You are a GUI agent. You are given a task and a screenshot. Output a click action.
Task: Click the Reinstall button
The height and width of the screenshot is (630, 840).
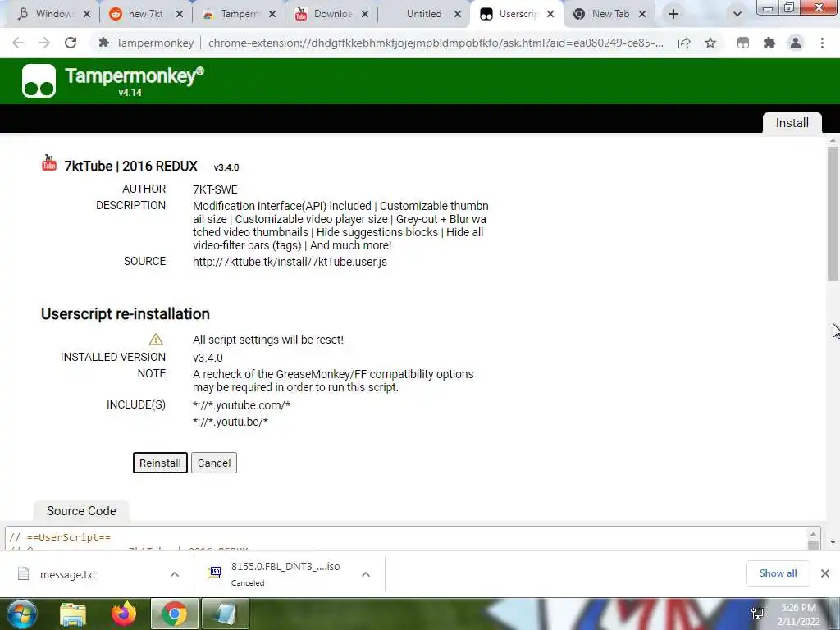pyautogui.click(x=160, y=463)
